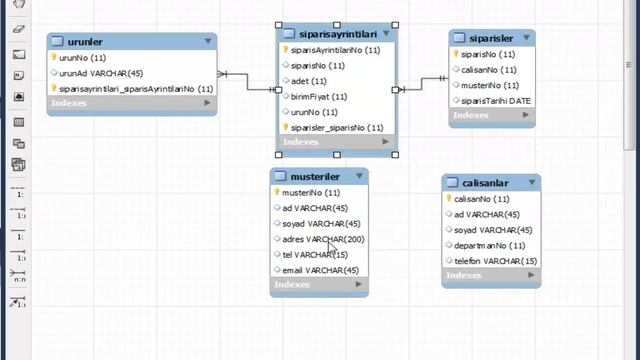Choose dashed 1:1 non-identifying relationship tool

18,192
